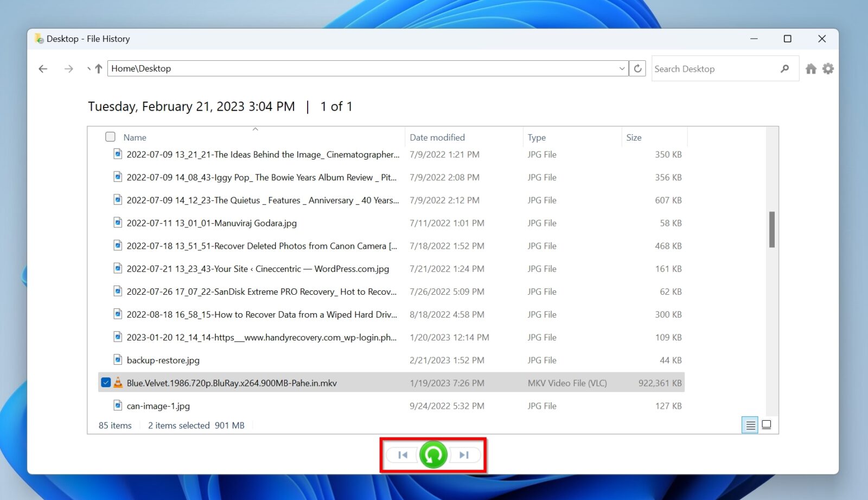Navigate forward in folder history
This screenshot has height=500, width=868.
[x=68, y=68]
